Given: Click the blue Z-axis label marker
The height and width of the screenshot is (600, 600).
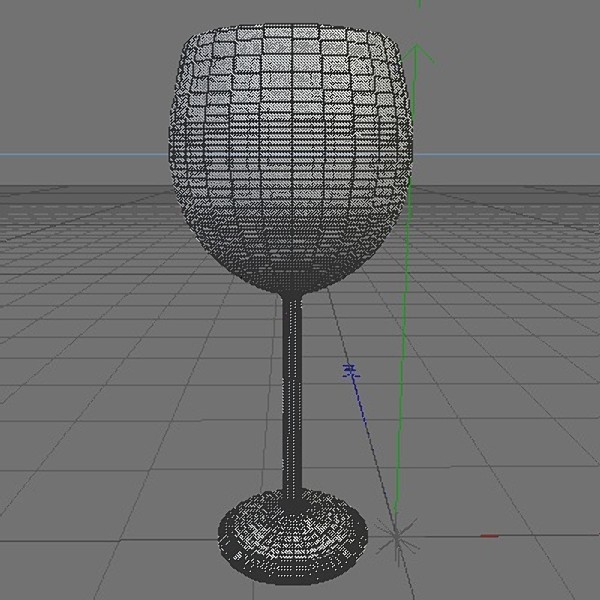Looking at the screenshot, I should pos(351,372).
